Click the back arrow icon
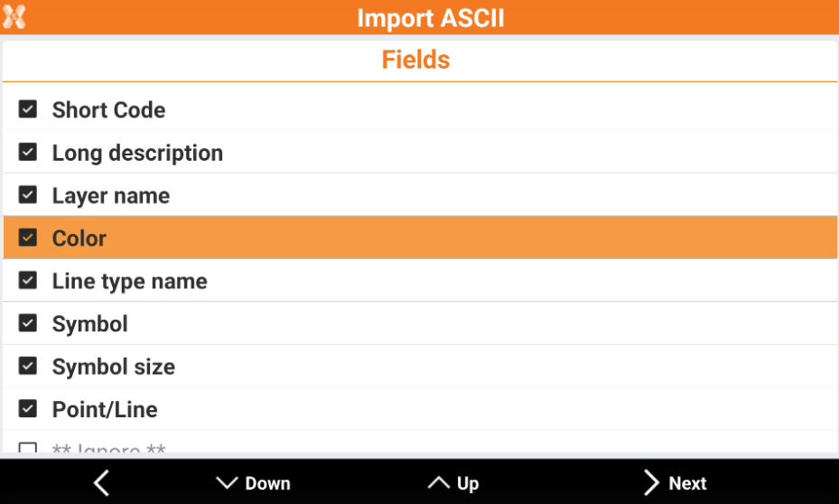The image size is (839, 504). click(x=101, y=483)
